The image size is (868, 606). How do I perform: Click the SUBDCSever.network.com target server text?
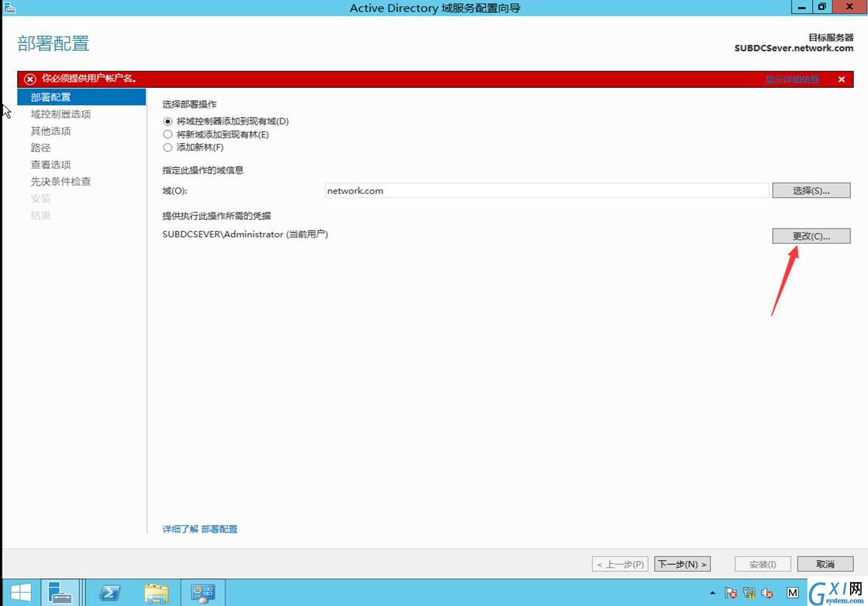794,48
